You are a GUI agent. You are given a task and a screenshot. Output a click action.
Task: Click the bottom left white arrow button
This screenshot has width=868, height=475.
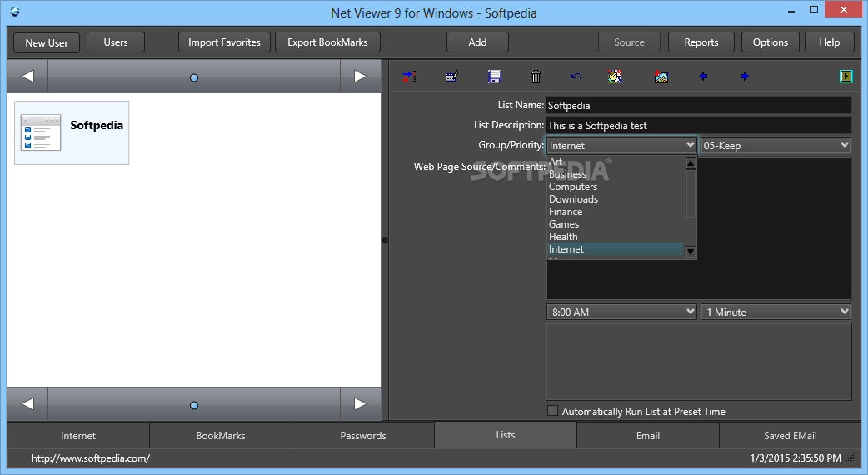(27, 403)
